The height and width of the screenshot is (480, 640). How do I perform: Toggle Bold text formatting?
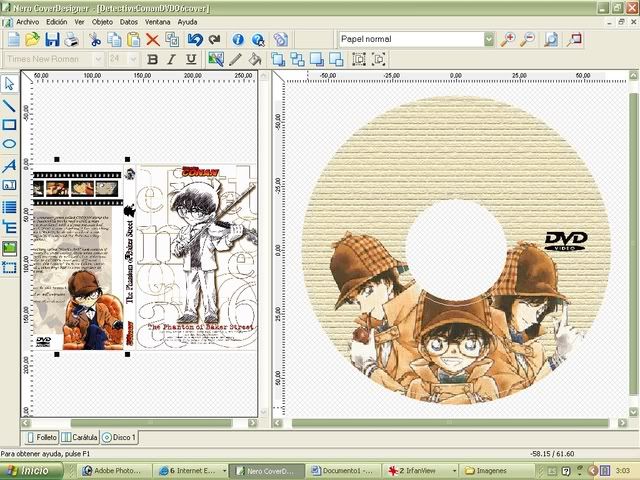[x=151, y=60]
